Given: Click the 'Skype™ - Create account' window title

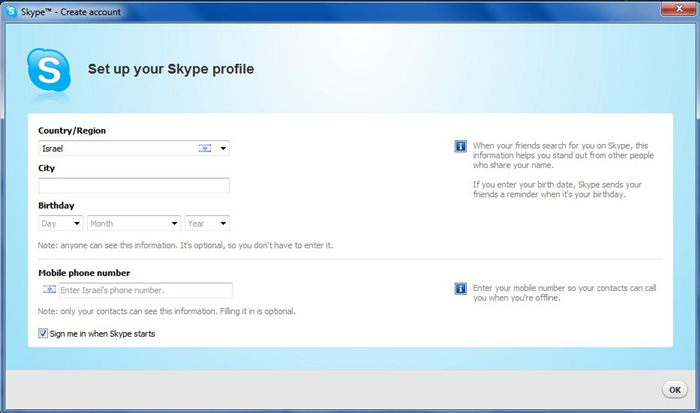Looking at the screenshot, I should (71, 12).
